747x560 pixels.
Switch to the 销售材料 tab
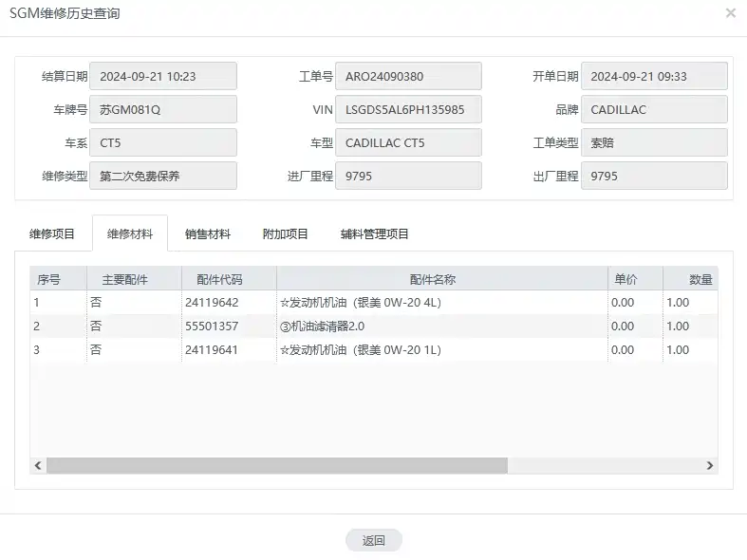208,233
